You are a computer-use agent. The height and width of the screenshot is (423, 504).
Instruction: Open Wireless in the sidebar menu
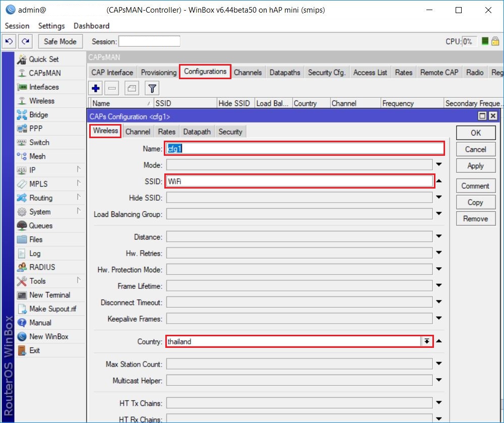42,101
